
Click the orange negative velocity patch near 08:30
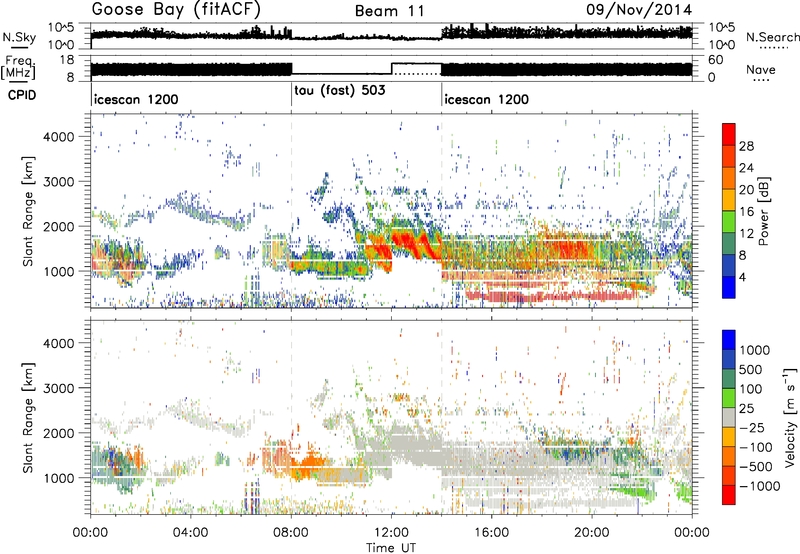308,467
